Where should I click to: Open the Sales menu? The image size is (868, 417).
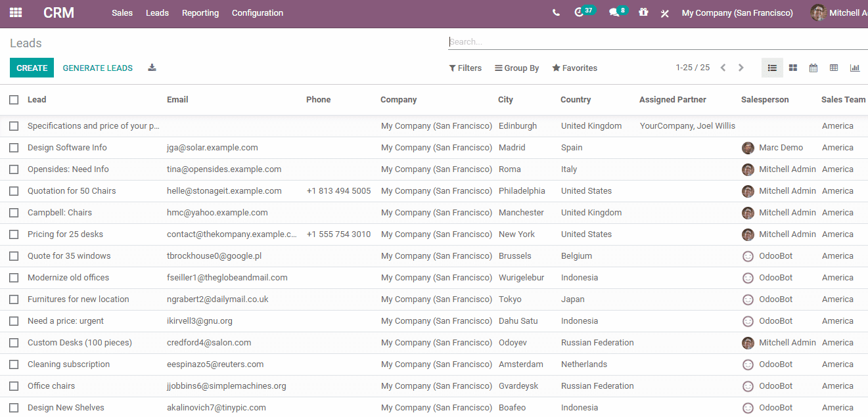click(122, 12)
